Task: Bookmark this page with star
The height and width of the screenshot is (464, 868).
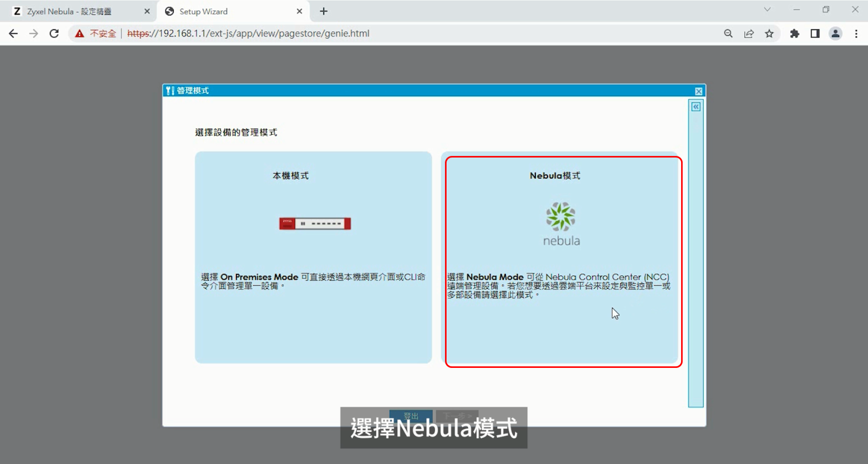Action: click(769, 33)
